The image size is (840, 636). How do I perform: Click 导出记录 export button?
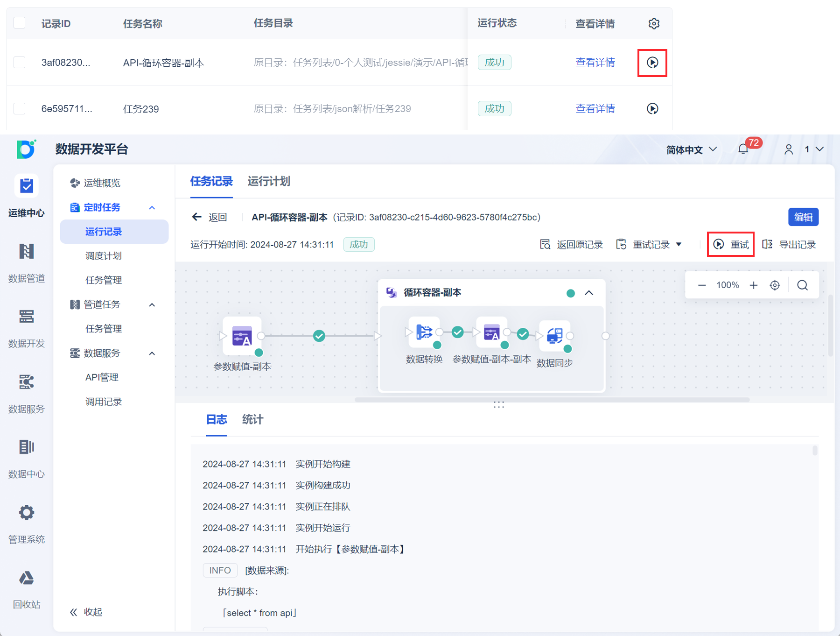pos(789,245)
